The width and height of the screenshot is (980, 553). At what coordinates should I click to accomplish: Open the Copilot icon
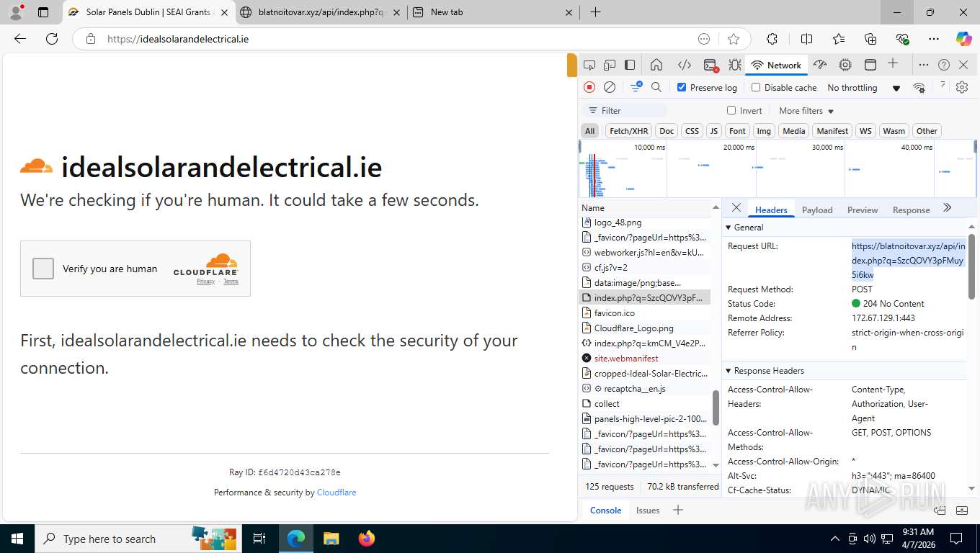[963, 39]
